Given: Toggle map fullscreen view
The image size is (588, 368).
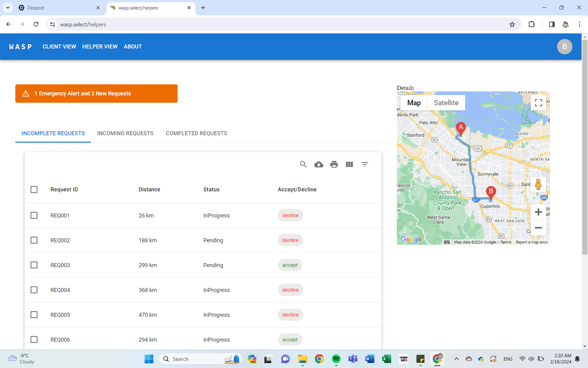Looking at the screenshot, I should pyautogui.click(x=538, y=103).
